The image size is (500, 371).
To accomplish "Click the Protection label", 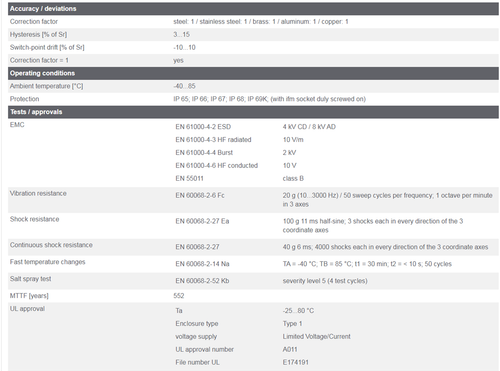I will tap(24, 99).
